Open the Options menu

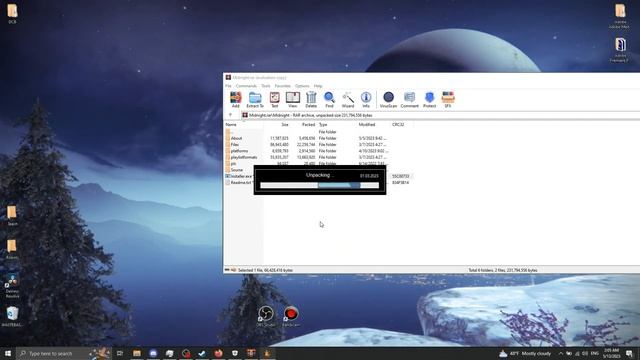coord(302,86)
